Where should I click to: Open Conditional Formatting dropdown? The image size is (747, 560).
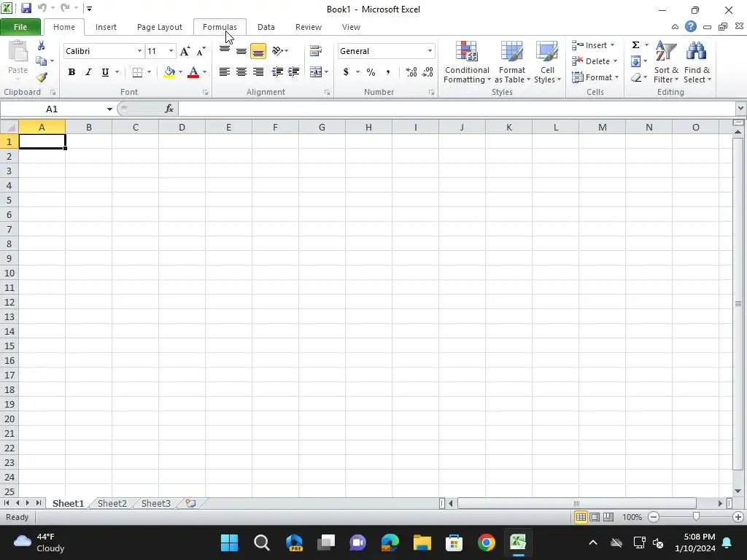pos(467,62)
